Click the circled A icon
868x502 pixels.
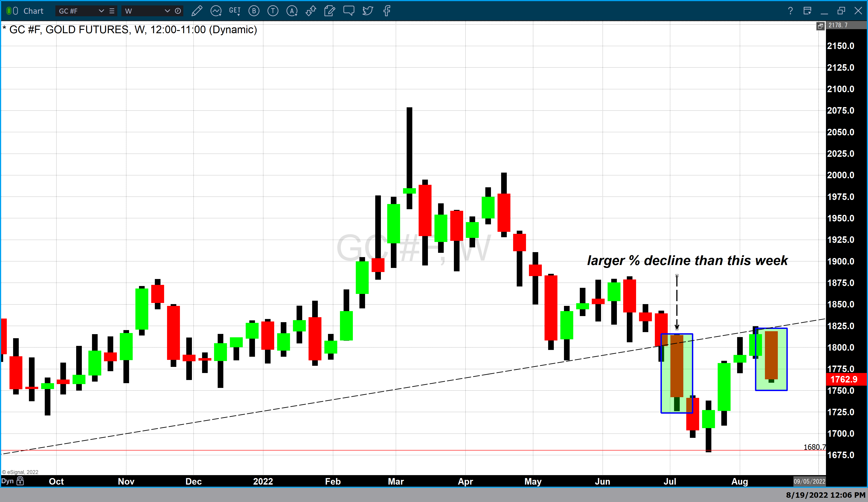click(x=292, y=11)
